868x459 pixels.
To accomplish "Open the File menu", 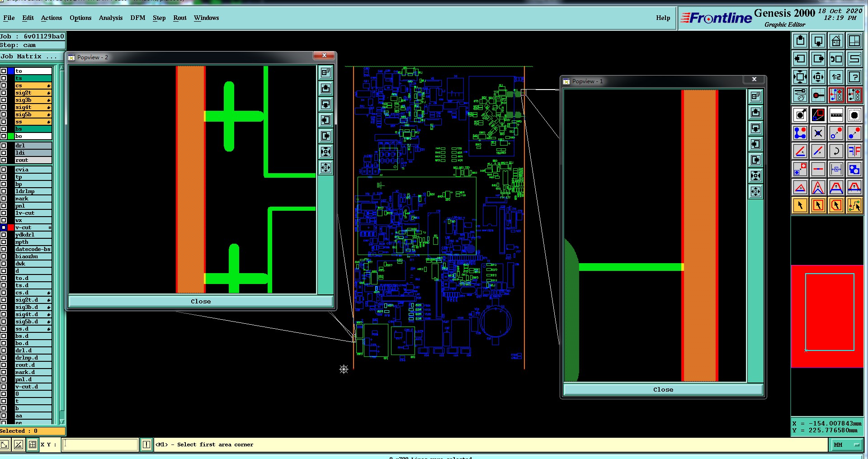I will point(9,18).
